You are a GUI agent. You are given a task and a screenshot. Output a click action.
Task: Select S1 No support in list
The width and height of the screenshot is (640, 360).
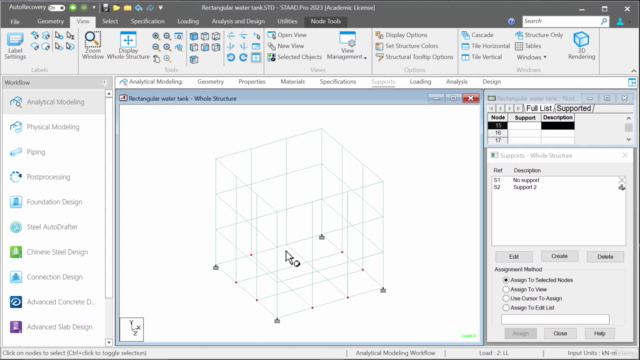(x=558, y=180)
